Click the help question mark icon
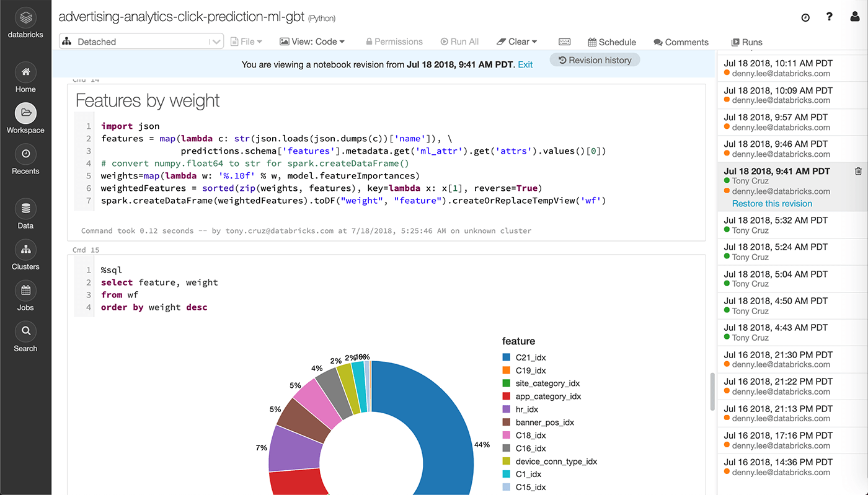Viewport: 868px width, 495px height. 830,17
